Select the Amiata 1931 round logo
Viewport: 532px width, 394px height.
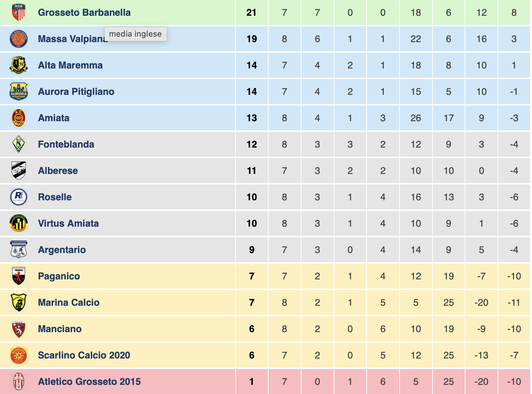pos(19,118)
